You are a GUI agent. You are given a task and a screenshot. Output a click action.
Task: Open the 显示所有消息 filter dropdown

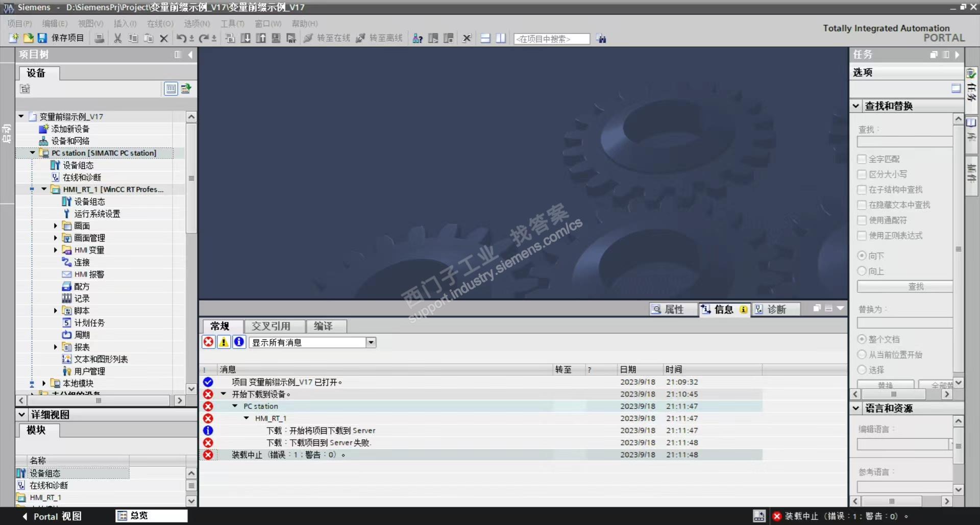coord(371,342)
